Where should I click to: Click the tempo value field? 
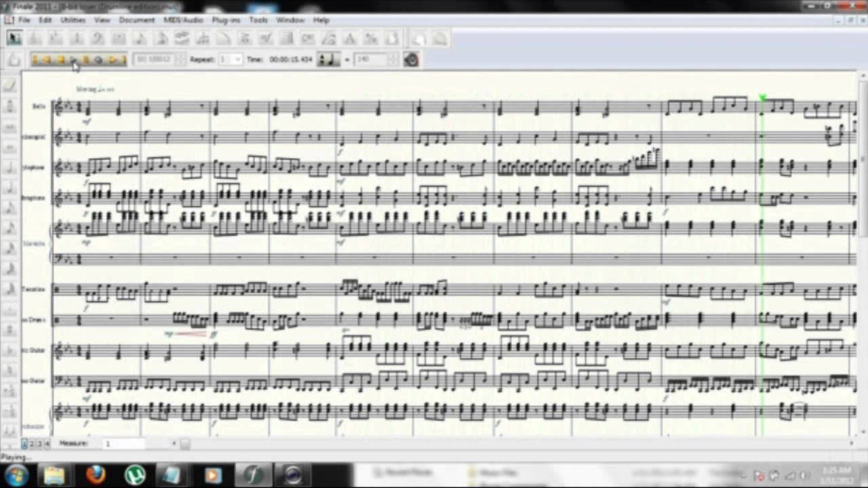[372, 60]
